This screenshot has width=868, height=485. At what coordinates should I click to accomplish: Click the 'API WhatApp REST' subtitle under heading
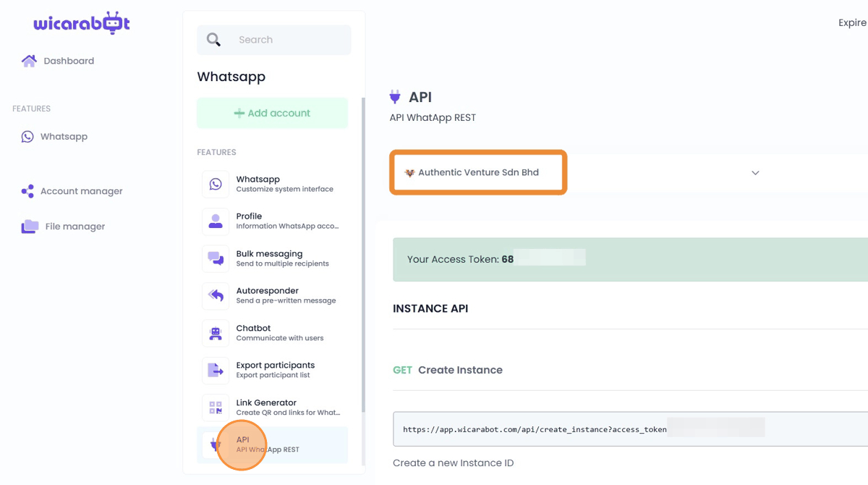click(433, 117)
